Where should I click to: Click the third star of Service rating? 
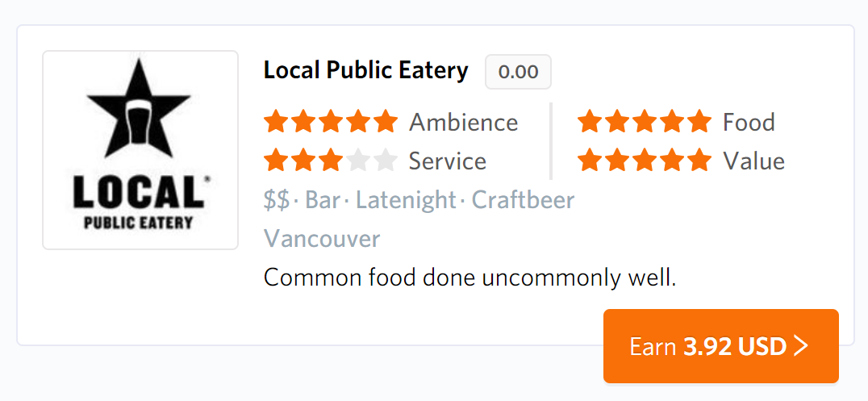tap(331, 161)
